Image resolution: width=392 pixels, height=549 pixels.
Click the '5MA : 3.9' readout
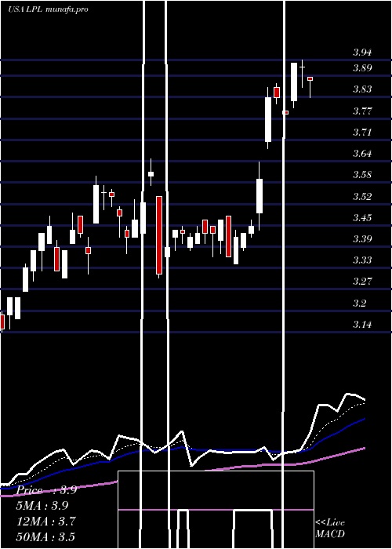click(x=42, y=506)
